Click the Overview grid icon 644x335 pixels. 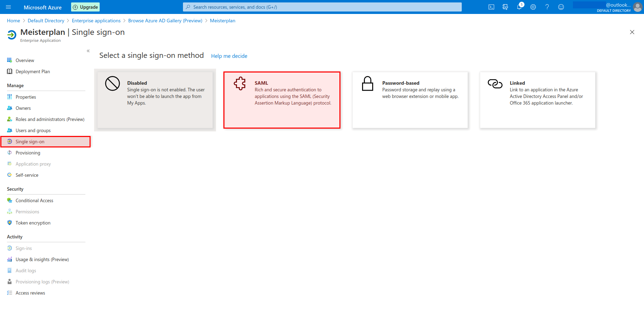pyautogui.click(x=9, y=60)
